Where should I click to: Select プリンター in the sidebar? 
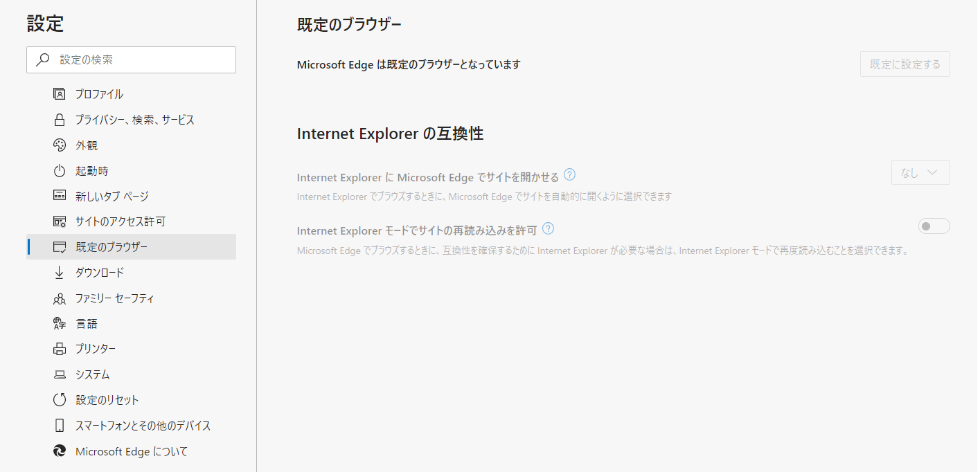tap(131, 349)
